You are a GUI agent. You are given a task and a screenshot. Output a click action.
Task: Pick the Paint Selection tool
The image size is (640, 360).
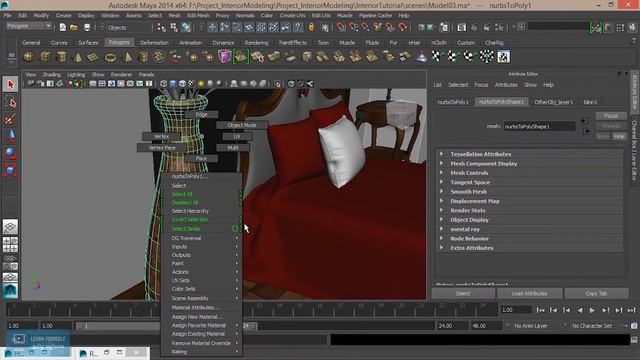click(10, 119)
